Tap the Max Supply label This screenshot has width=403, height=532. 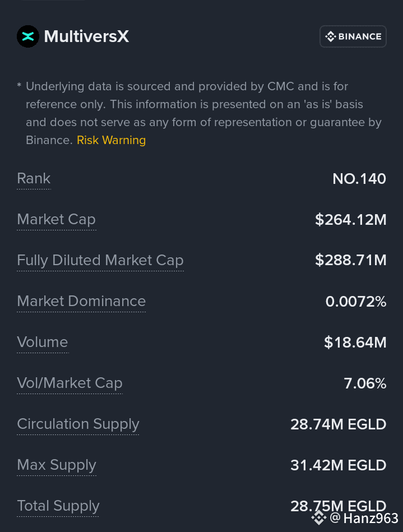pos(56,465)
